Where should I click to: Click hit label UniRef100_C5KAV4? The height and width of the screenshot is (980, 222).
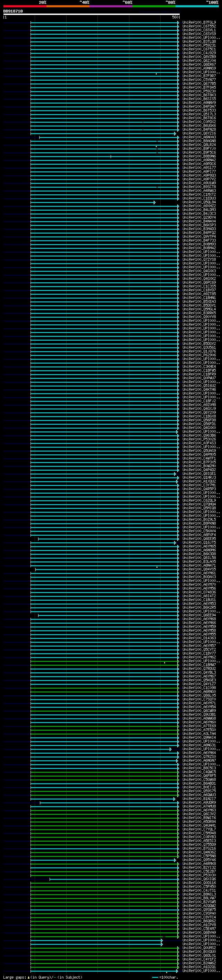199,531
